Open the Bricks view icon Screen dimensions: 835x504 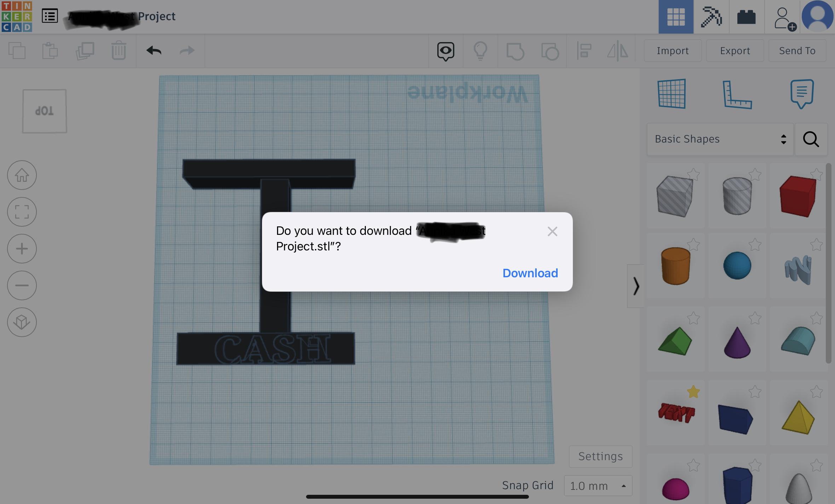746,17
